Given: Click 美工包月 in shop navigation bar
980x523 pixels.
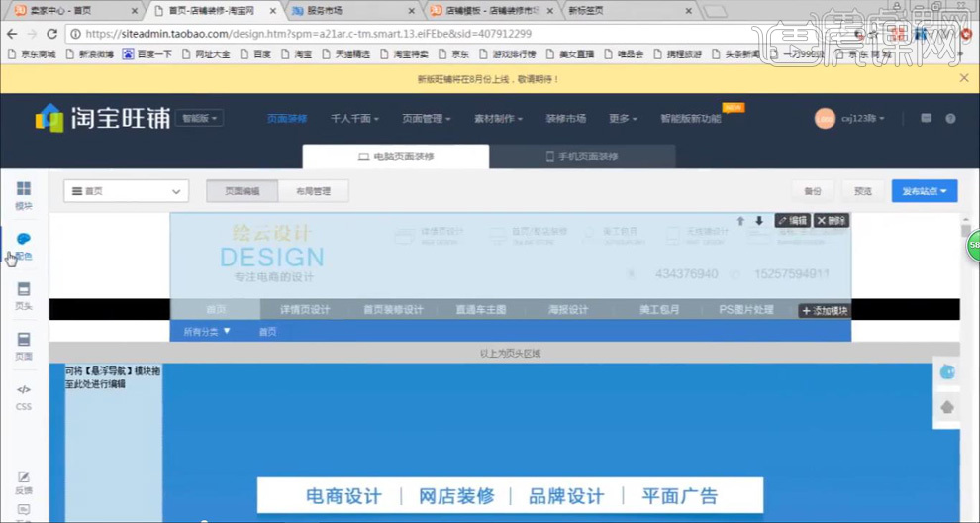Looking at the screenshot, I should coord(659,310).
